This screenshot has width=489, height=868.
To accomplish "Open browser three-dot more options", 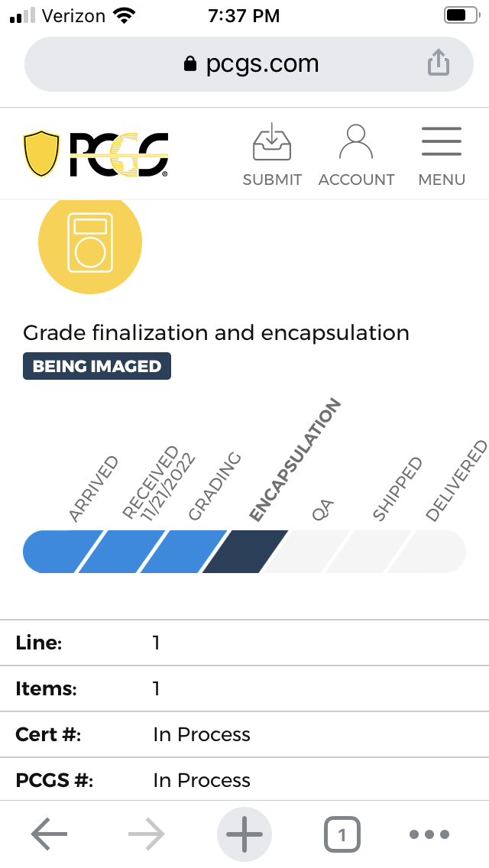I will click(429, 834).
